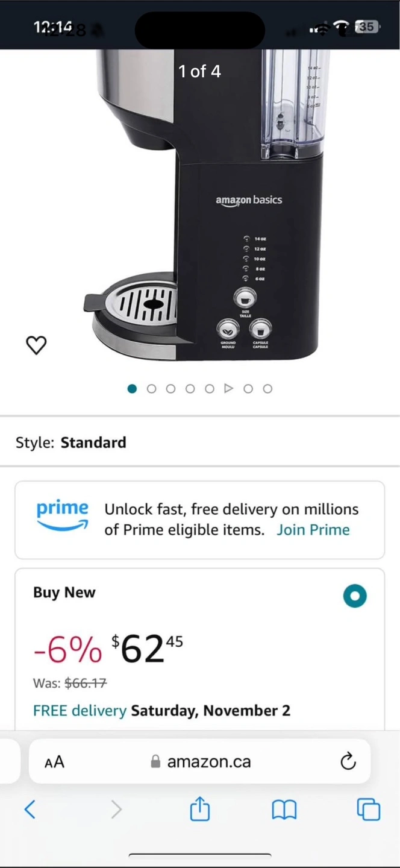Tap the first active carousel dot
Viewport: 400px width, 868px height.
click(x=132, y=389)
